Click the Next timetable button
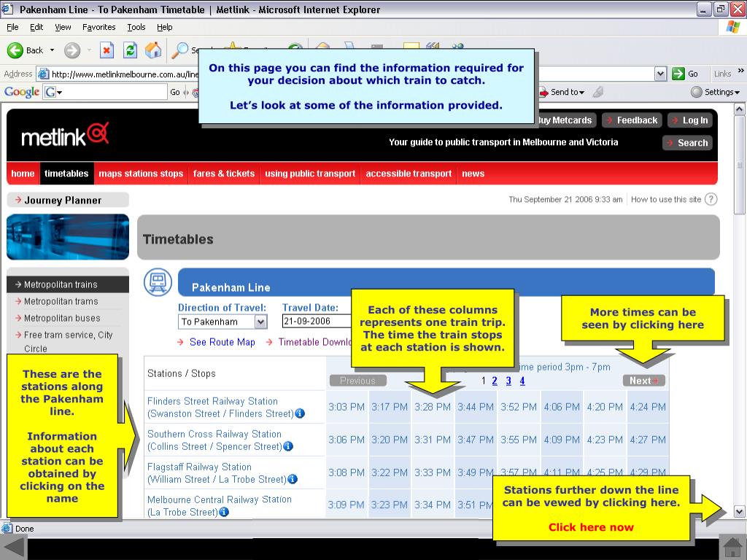The width and height of the screenshot is (747, 560). (643, 381)
